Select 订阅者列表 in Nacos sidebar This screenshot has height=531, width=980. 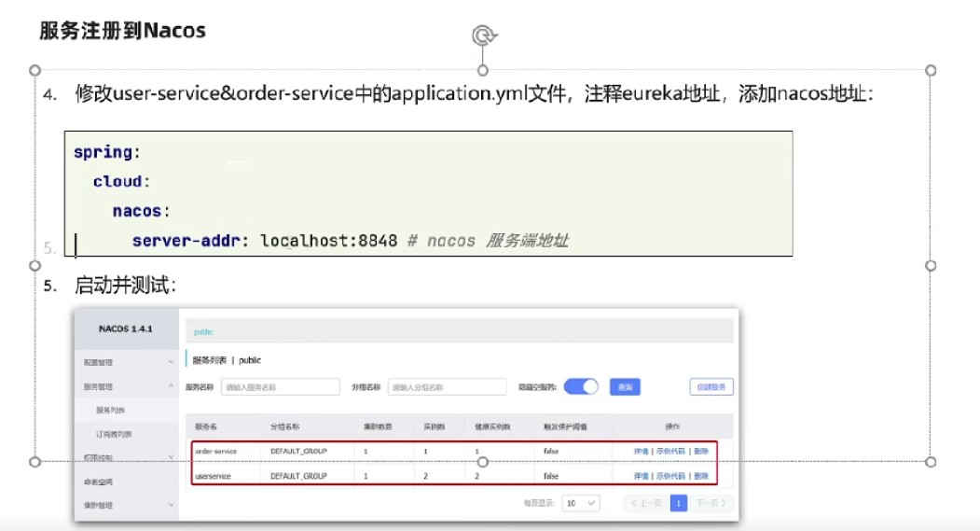[114, 434]
